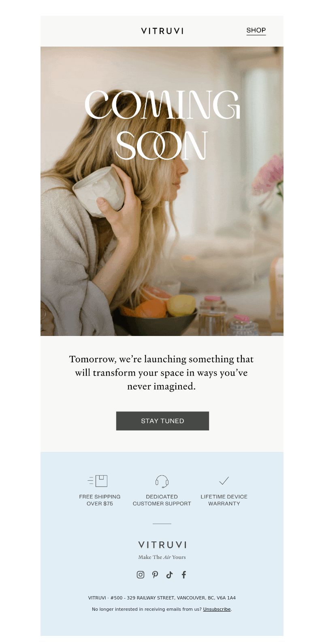Click the customer support headset icon
The height and width of the screenshot is (644, 324).
pyautogui.click(x=162, y=481)
